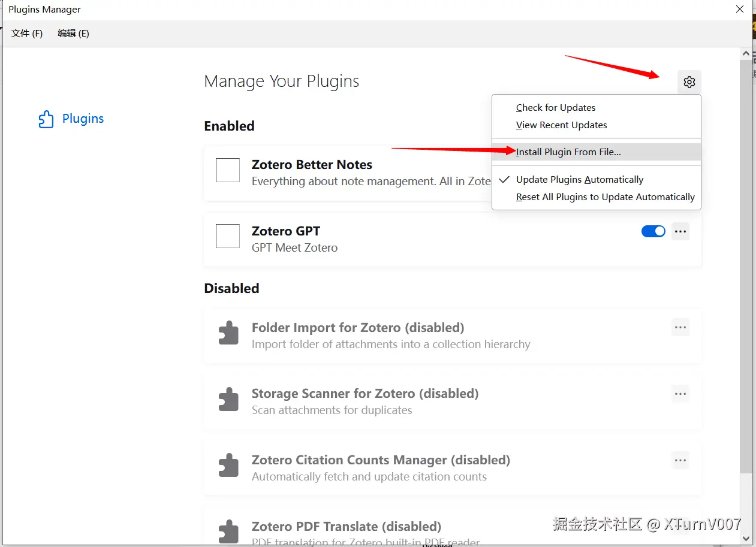Open more options for Citation Counts Manager

[x=680, y=460]
